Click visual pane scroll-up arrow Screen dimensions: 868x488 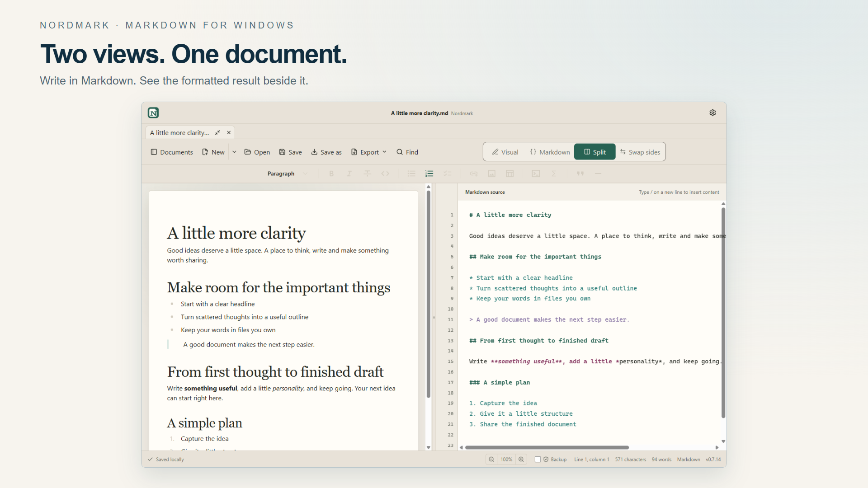(429, 187)
